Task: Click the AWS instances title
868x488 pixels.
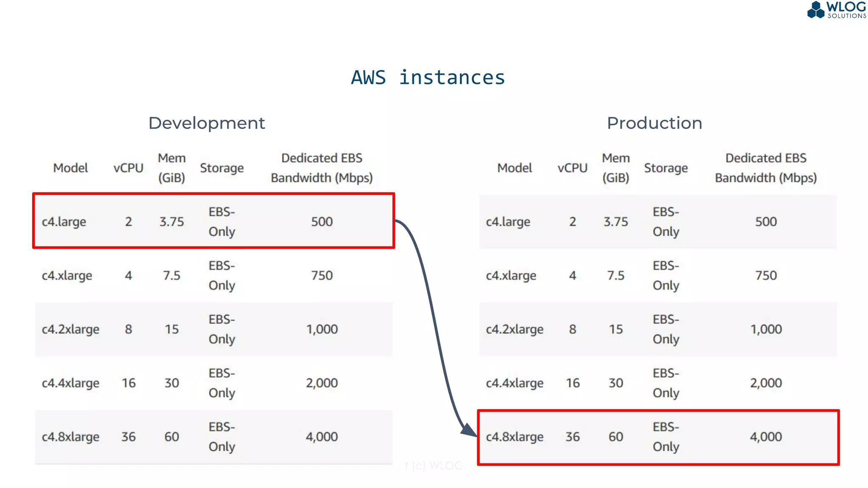Action: (428, 78)
